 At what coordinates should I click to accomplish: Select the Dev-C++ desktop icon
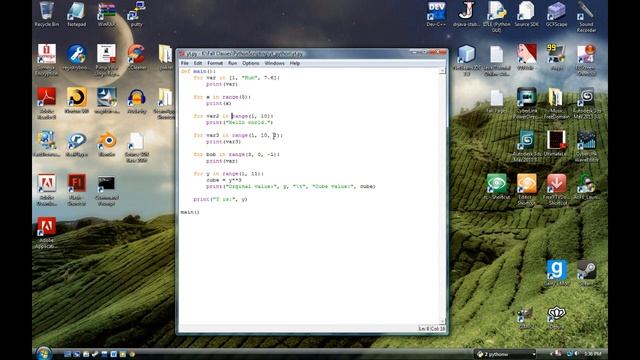pos(436,15)
